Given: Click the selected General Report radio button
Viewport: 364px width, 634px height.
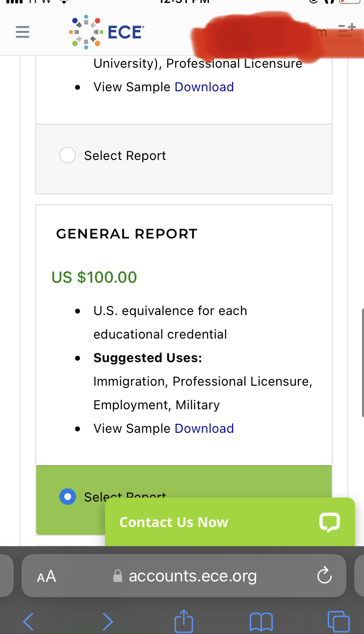Looking at the screenshot, I should coord(68,497).
